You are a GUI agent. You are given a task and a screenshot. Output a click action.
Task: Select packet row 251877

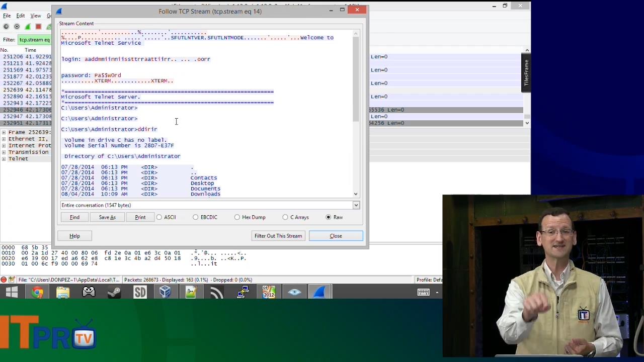coord(26,76)
